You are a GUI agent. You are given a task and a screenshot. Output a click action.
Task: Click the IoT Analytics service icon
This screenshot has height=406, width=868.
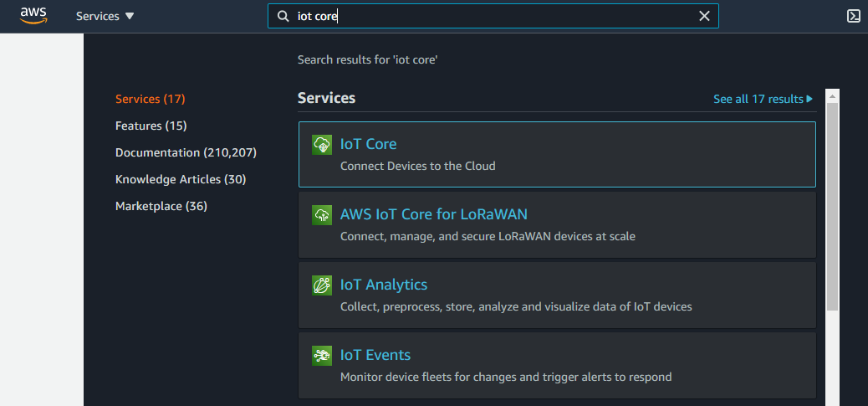pyautogui.click(x=322, y=285)
